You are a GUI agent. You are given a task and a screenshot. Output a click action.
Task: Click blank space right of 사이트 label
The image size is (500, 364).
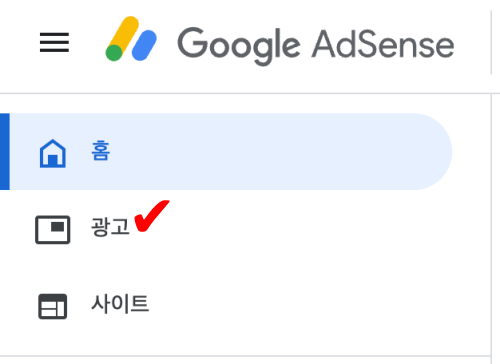(300, 304)
